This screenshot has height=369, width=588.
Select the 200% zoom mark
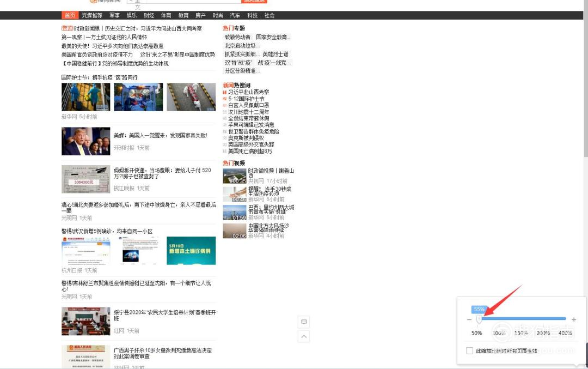coord(543,333)
